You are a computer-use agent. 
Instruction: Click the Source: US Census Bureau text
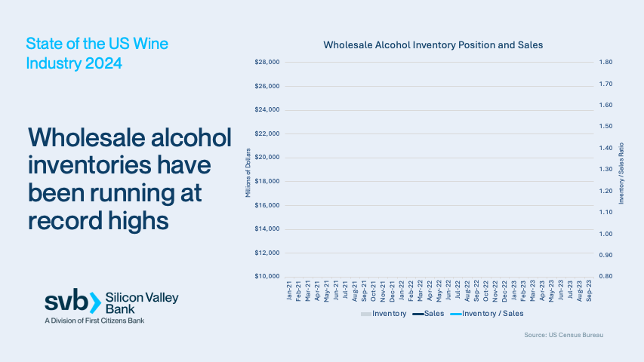click(564, 334)
